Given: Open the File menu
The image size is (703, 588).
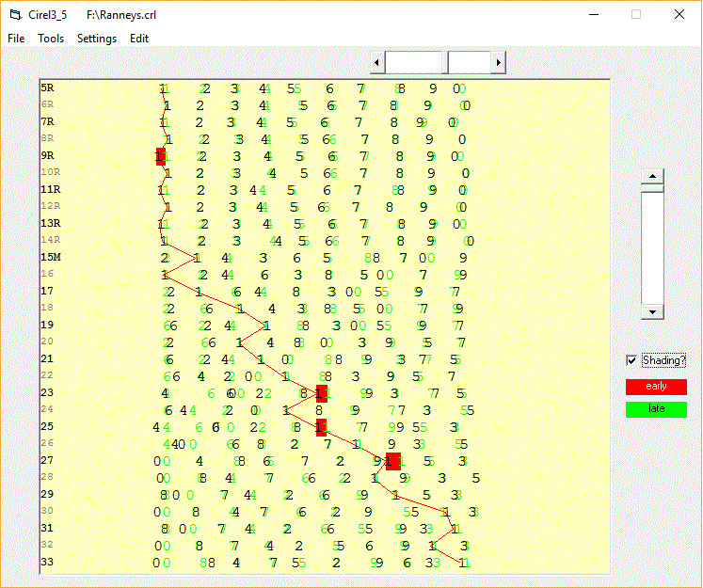Looking at the screenshot, I should point(16,39).
